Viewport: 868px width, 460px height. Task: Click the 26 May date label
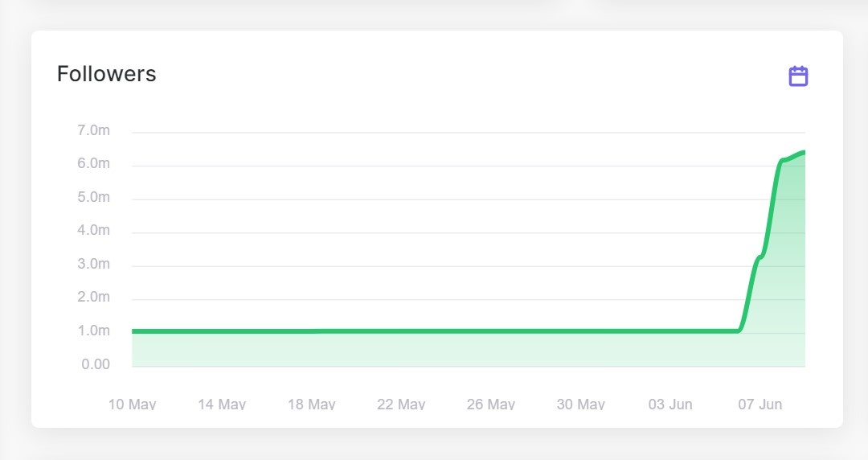(x=491, y=404)
